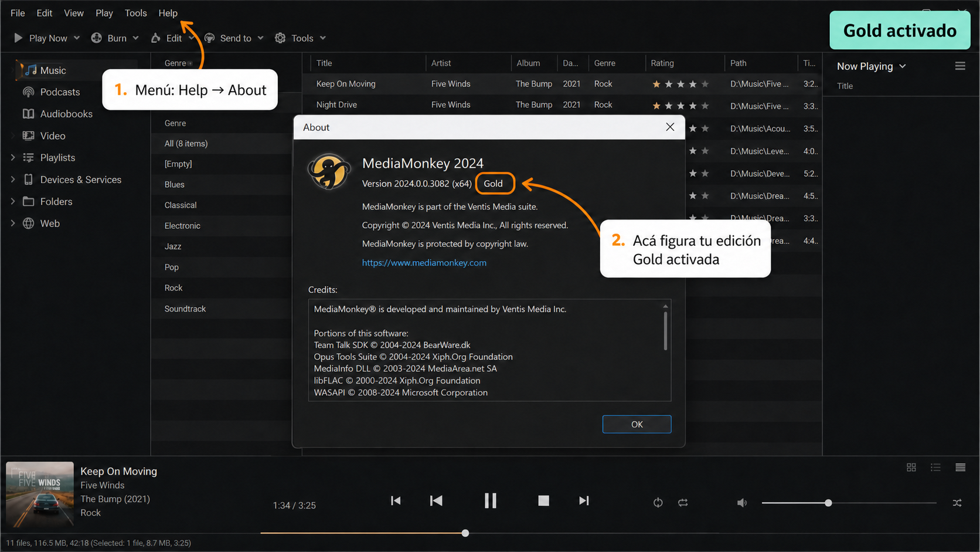Open the Tools menu in menu bar
Screen dimensions: 980x552
tap(135, 13)
